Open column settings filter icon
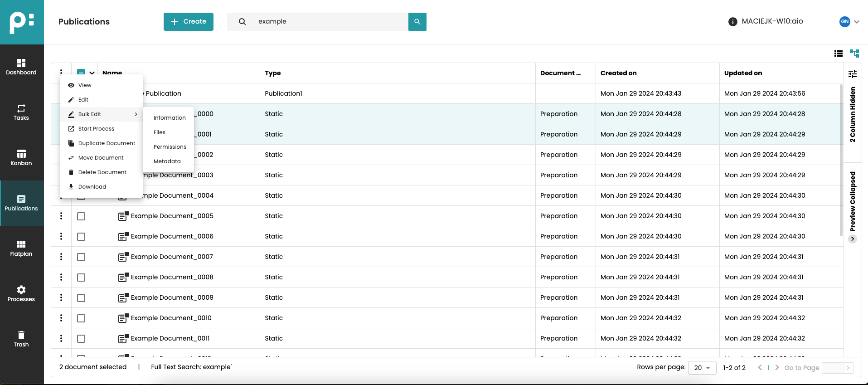 pos(853,73)
